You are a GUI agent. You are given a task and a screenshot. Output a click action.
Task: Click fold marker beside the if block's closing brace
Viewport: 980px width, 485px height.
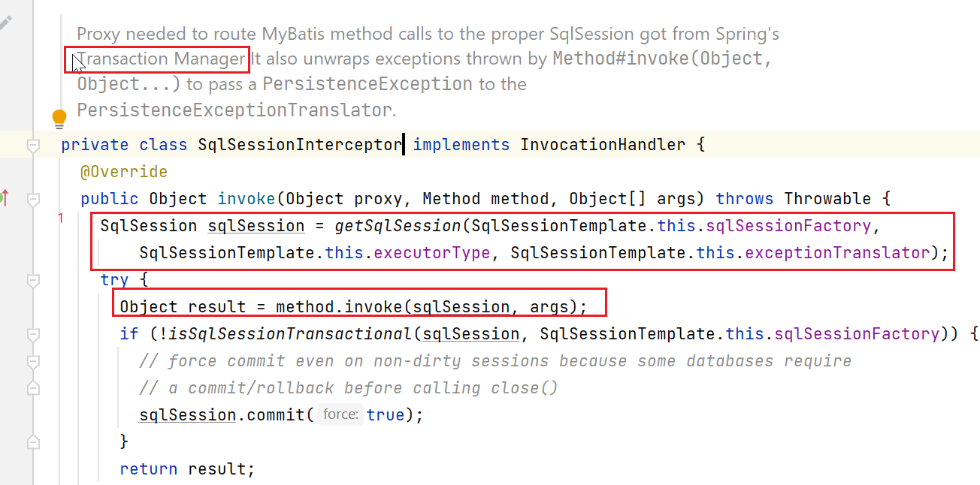coord(32,441)
